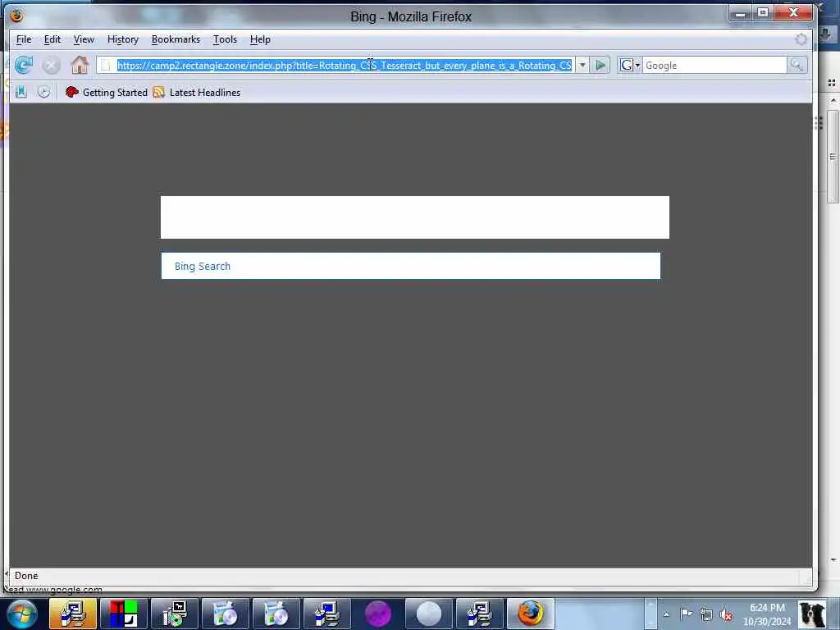Open the Tools menu
Screen dimensions: 840x630
tap(225, 39)
